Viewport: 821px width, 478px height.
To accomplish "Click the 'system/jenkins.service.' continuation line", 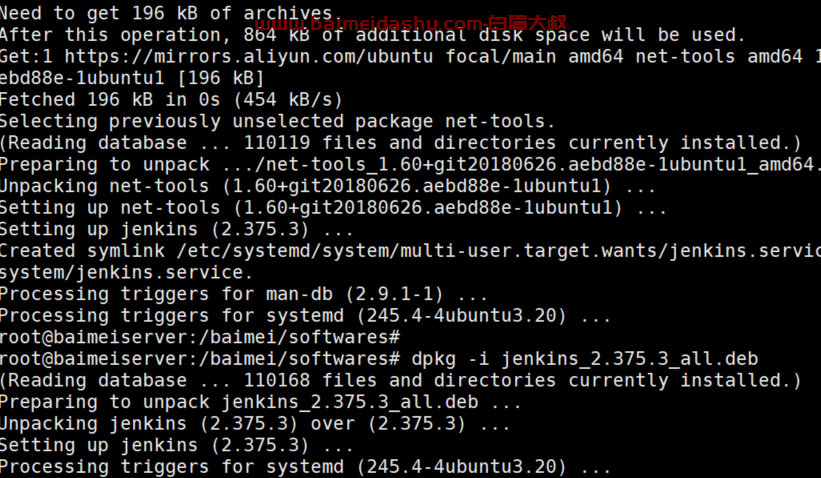I will tap(126, 272).
